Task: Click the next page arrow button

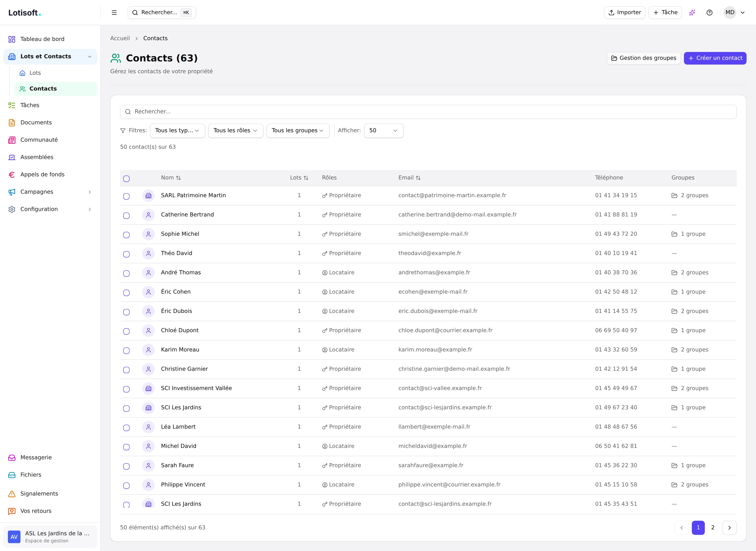Action: tap(730, 528)
